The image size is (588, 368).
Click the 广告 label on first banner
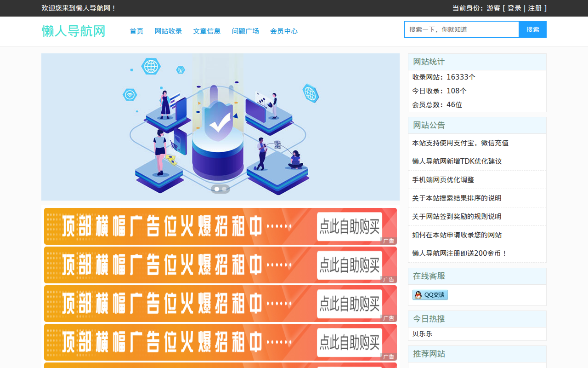point(389,241)
